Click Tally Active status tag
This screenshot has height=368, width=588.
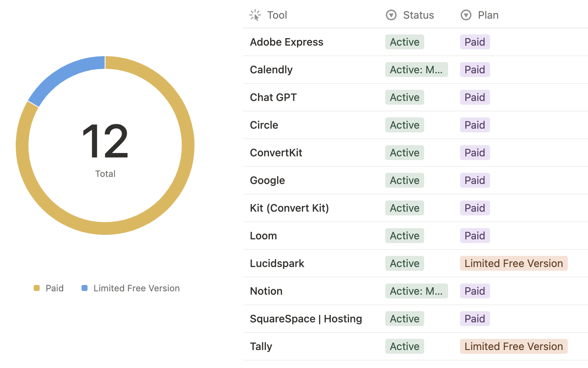pyautogui.click(x=405, y=346)
